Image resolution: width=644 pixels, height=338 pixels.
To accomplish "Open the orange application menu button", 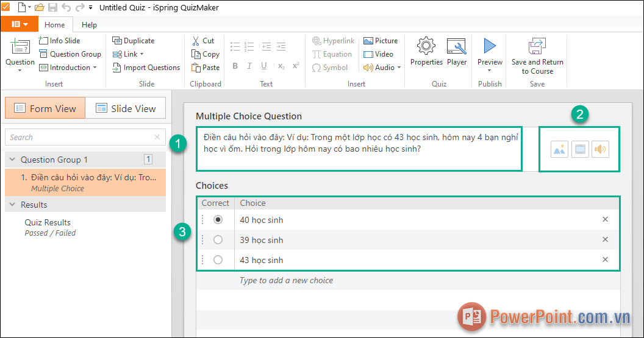I will pos(20,24).
